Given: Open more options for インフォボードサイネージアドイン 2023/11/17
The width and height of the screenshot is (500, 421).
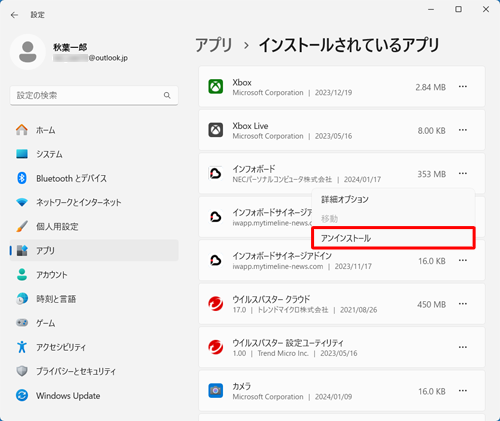Looking at the screenshot, I should click(x=463, y=260).
